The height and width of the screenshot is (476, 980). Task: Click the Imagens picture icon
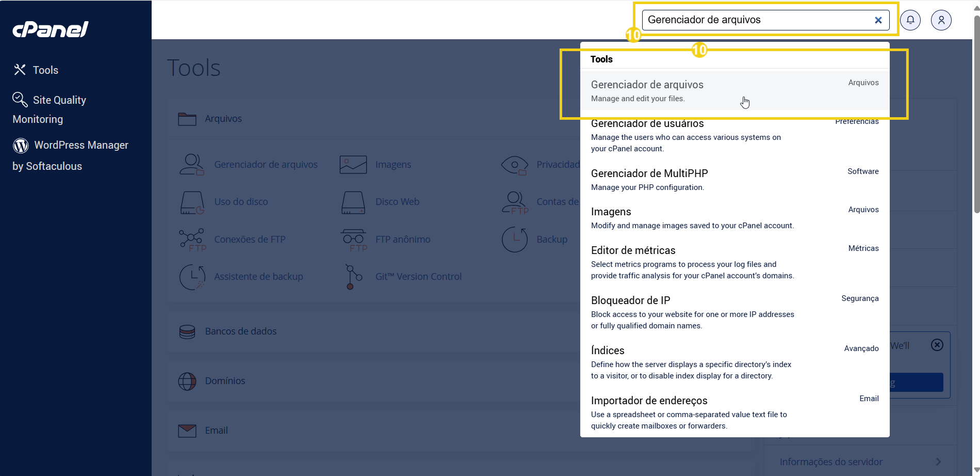click(353, 165)
